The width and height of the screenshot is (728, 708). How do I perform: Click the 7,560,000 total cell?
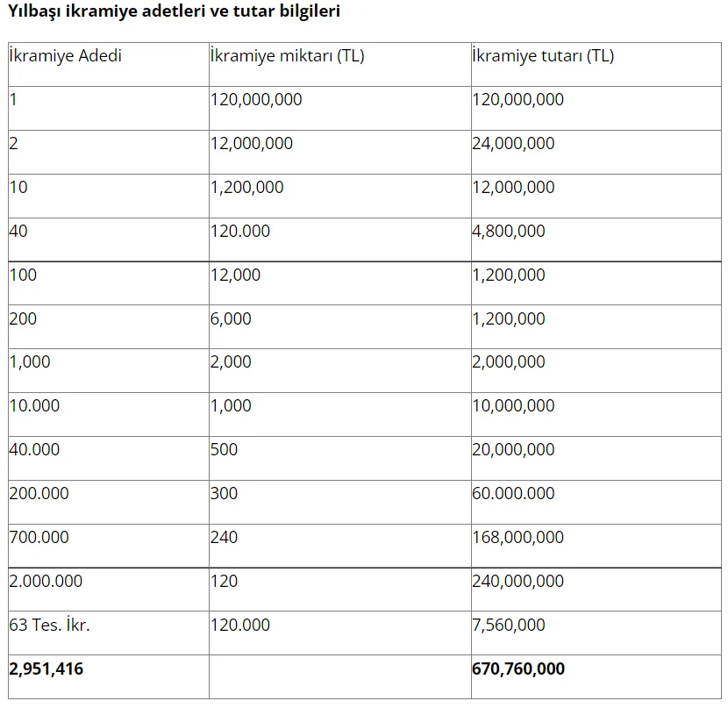(x=509, y=625)
